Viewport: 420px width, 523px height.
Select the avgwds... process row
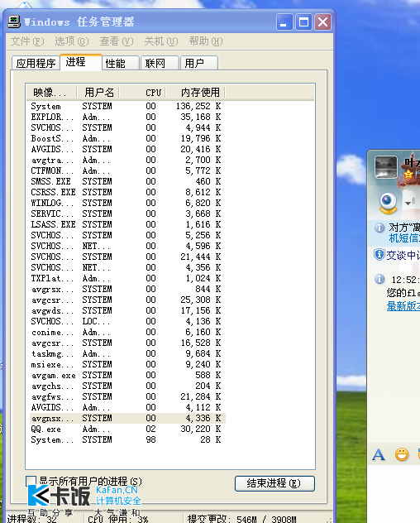pos(127,310)
